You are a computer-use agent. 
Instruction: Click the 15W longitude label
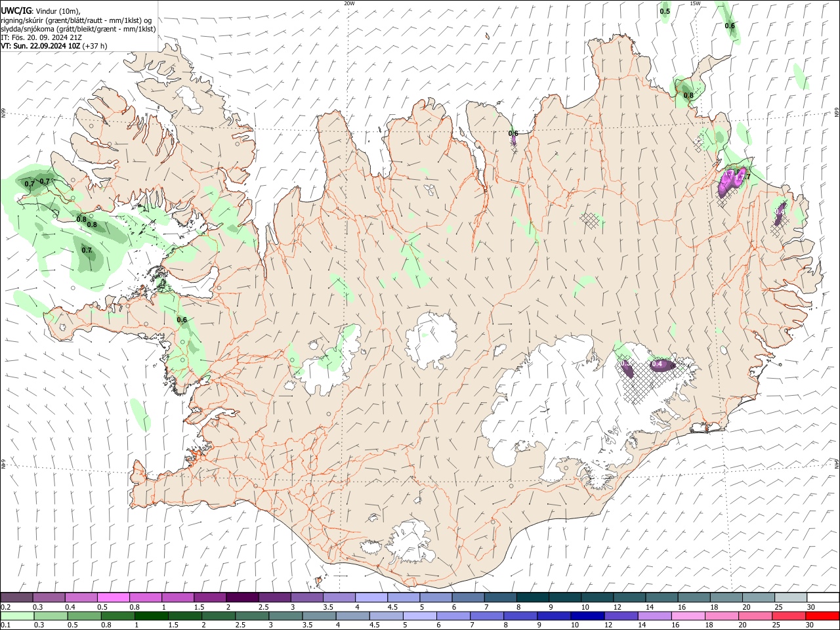pos(695,3)
